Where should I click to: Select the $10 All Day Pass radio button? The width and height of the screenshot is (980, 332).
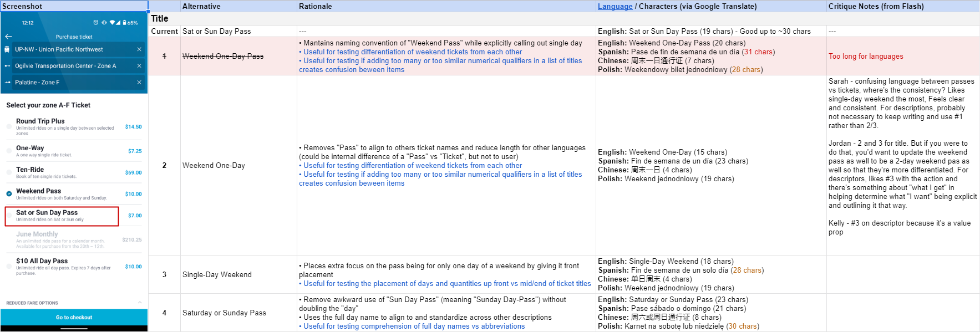[x=9, y=267]
